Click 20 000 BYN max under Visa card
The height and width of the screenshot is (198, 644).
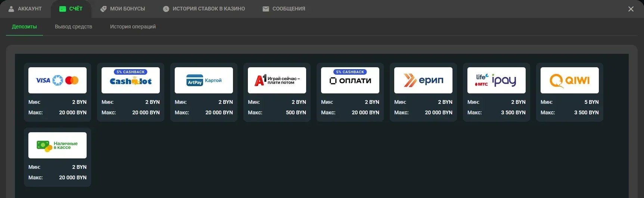[73, 112]
